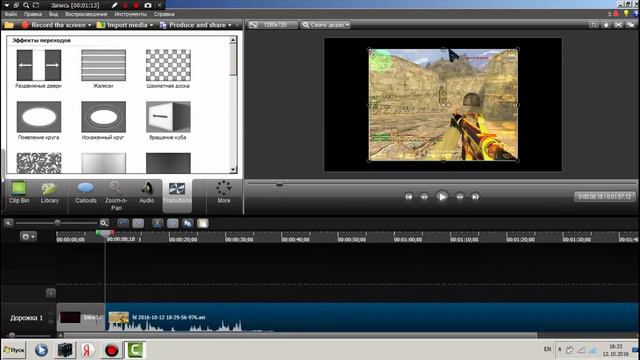Open the Воспроизведение menu
Viewport: 640px width, 360px height.
tap(86, 14)
